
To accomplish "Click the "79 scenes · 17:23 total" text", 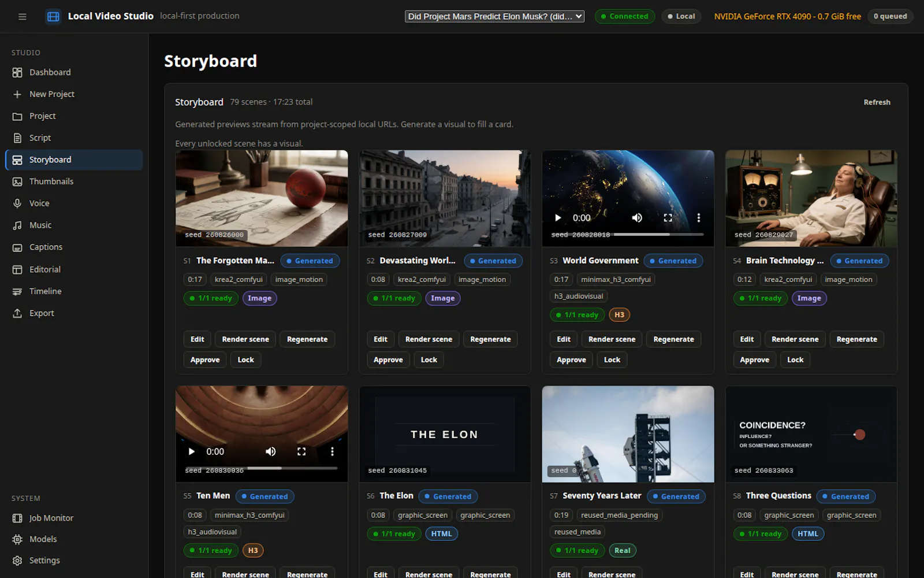I will [x=271, y=102].
